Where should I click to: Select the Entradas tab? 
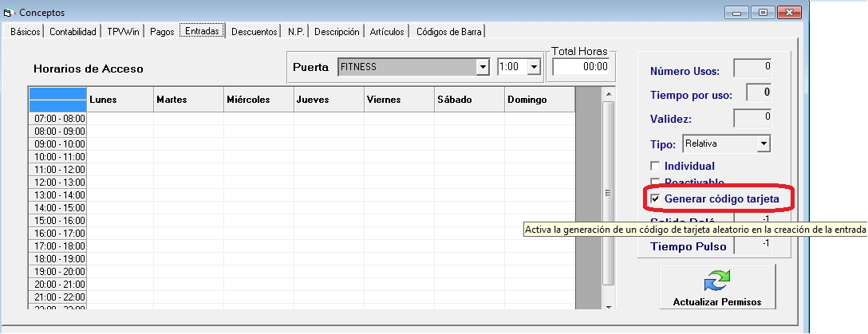click(x=202, y=31)
